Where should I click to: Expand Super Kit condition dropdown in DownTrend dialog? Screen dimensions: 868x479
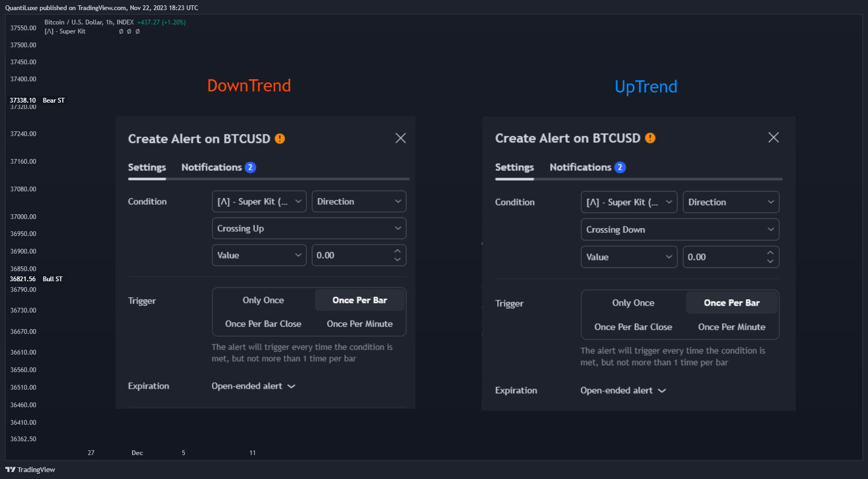[x=259, y=201]
